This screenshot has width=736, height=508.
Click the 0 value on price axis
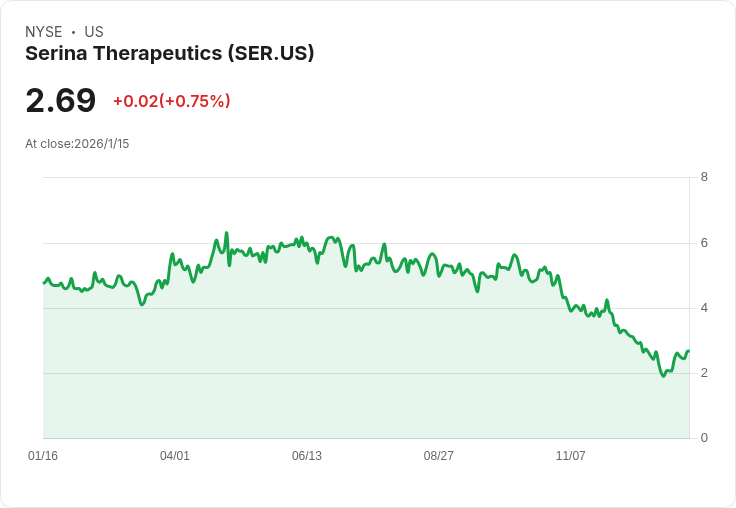[x=704, y=438]
